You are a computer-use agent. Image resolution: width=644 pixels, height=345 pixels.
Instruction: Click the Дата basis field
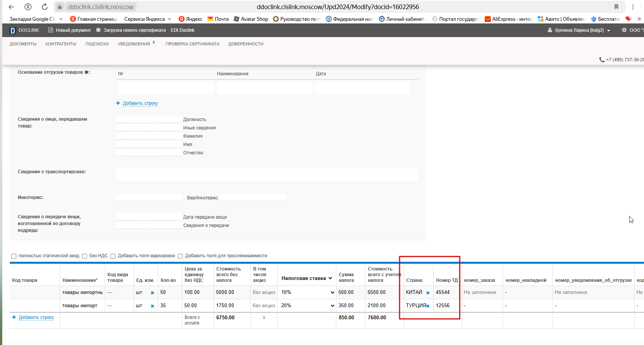click(x=363, y=88)
